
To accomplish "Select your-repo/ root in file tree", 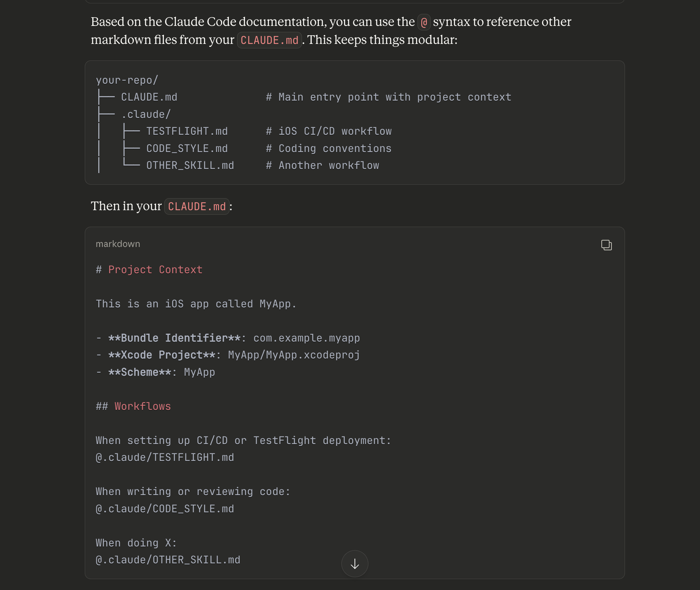I will click(x=127, y=80).
